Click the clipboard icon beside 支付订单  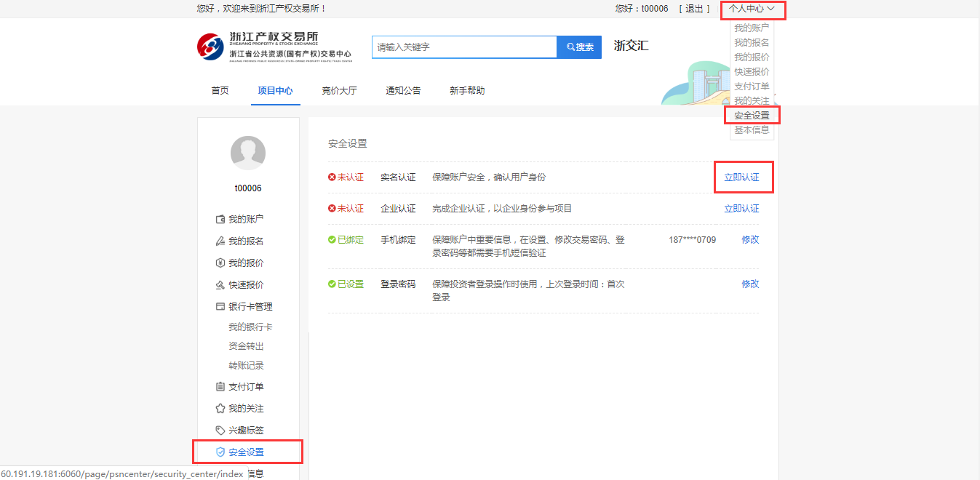click(x=220, y=387)
